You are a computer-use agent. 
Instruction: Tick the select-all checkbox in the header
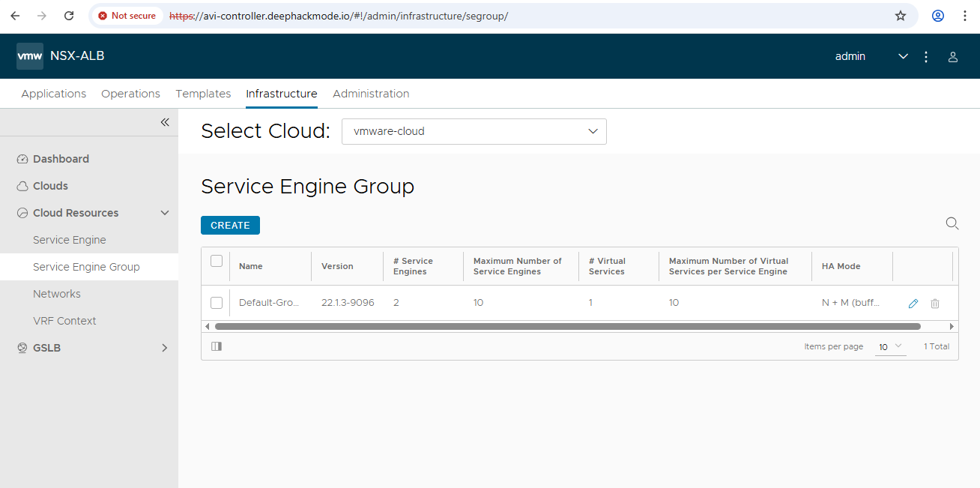217,261
